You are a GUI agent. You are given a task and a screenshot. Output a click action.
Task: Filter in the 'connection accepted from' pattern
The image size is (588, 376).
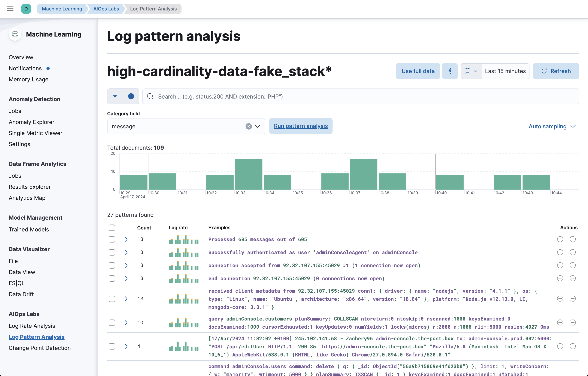pyautogui.click(x=560, y=265)
